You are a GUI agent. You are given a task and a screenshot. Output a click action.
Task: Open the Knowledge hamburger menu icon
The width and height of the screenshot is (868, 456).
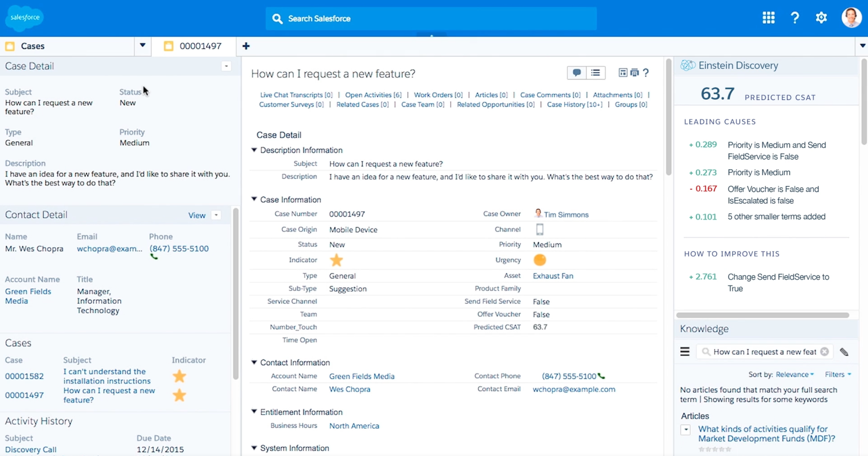(685, 352)
